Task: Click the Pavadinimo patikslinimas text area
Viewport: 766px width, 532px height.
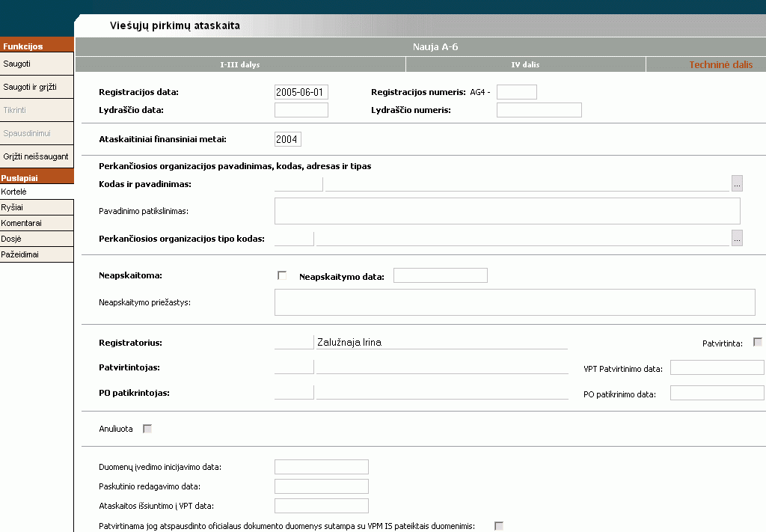Action: (x=507, y=211)
